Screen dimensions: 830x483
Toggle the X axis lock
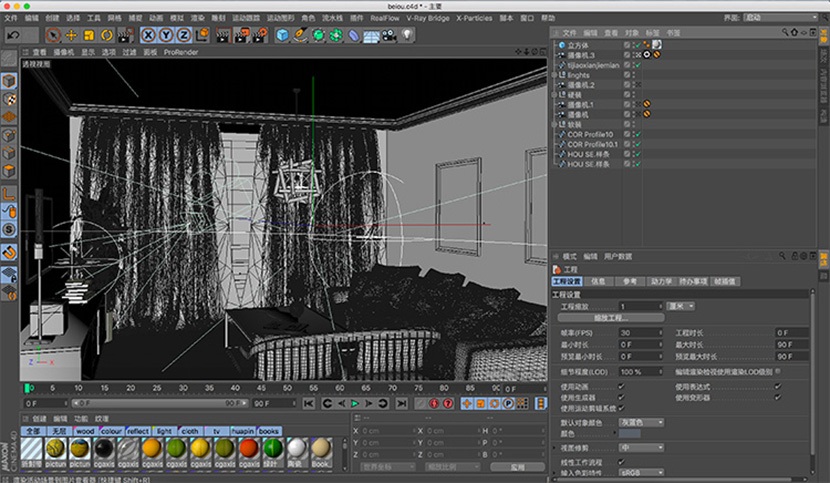150,36
